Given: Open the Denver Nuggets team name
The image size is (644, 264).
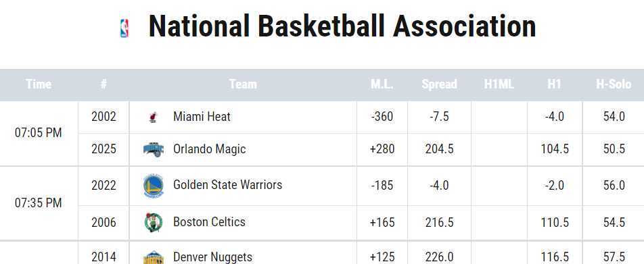Looking at the screenshot, I should [212, 257].
